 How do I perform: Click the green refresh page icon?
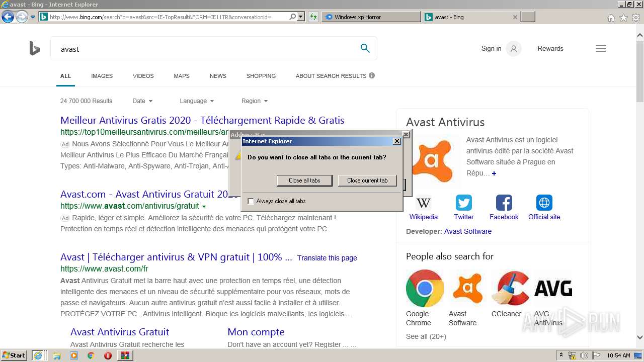tap(313, 17)
